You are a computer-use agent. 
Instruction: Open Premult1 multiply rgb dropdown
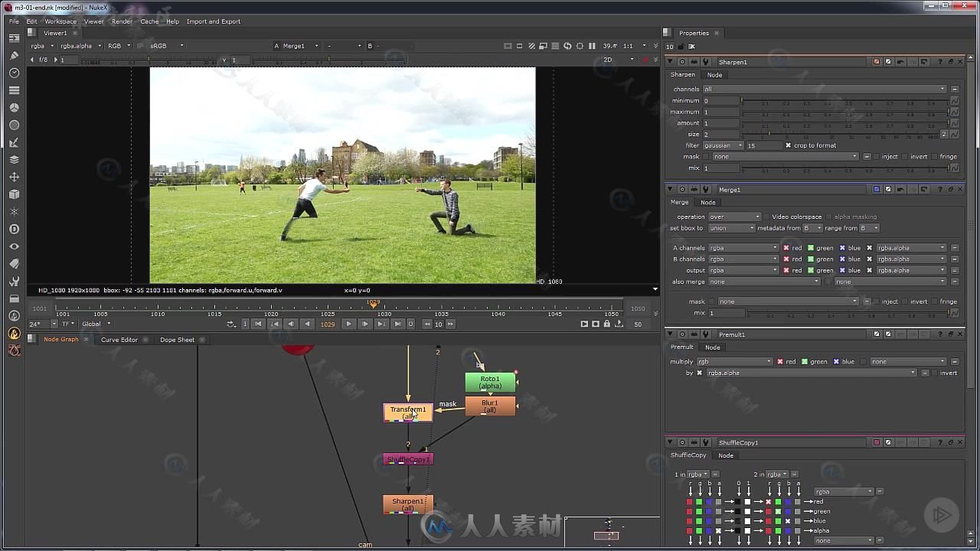point(734,361)
